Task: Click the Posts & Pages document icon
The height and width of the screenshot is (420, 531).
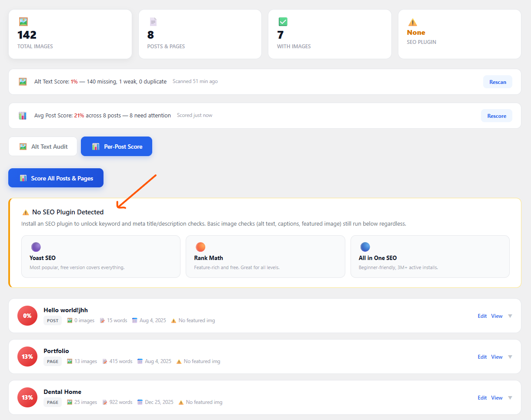Action: pyautogui.click(x=153, y=22)
